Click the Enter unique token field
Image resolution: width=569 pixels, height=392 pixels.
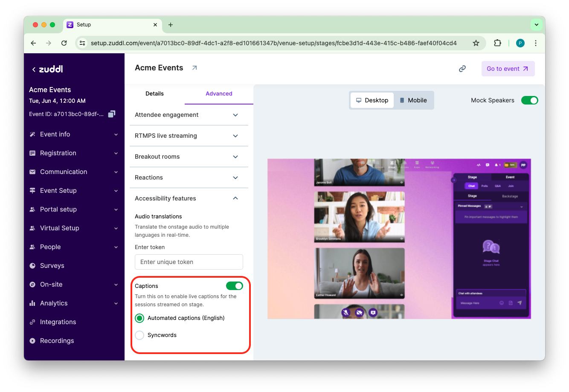point(189,262)
